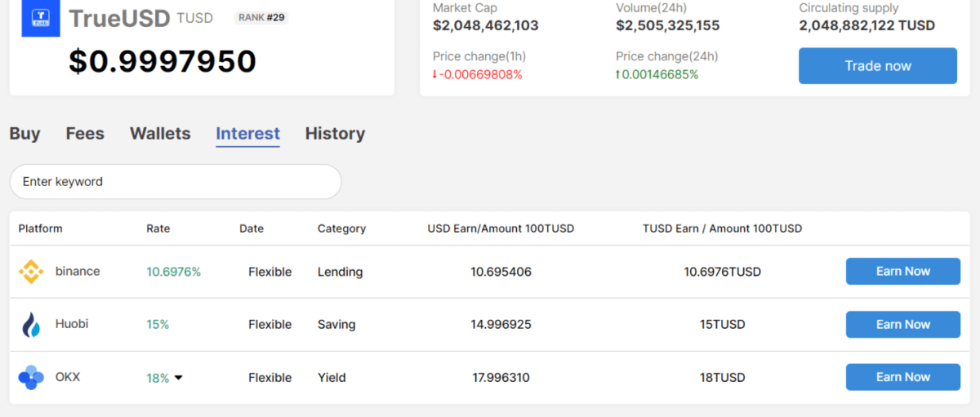Select the Wallets tab
This screenshot has width=980, height=417.
pyautogui.click(x=160, y=134)
